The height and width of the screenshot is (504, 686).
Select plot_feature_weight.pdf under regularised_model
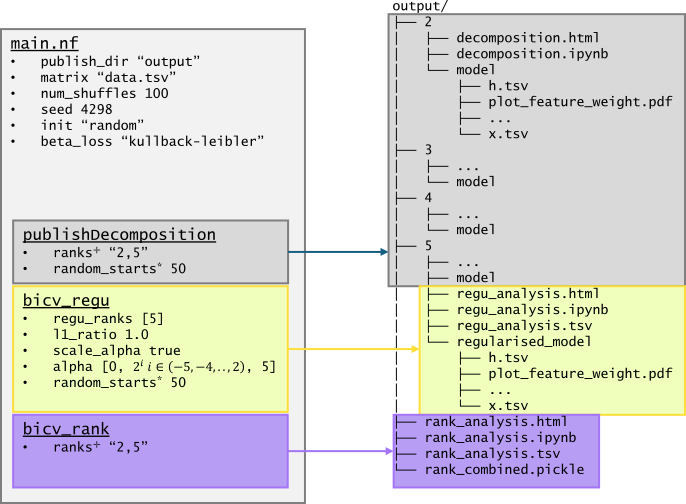click(x=580, y=374)
